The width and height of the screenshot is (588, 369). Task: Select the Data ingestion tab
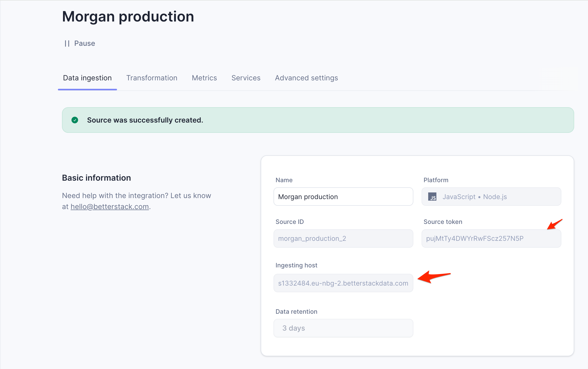[87, 78]
